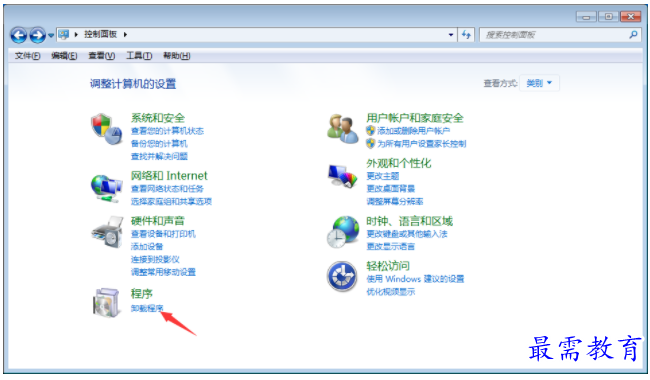Open the 系统和安全 heading link
Viewport: 650px width, 380px height.
coord(158,118)
